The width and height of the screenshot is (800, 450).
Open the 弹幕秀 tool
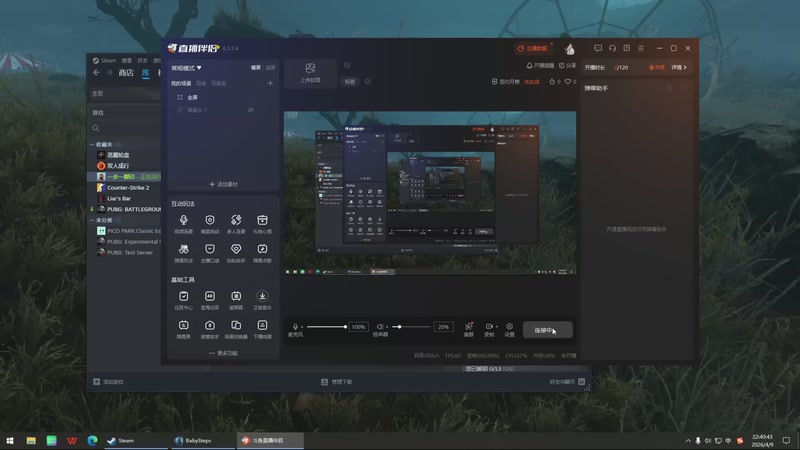184,329
